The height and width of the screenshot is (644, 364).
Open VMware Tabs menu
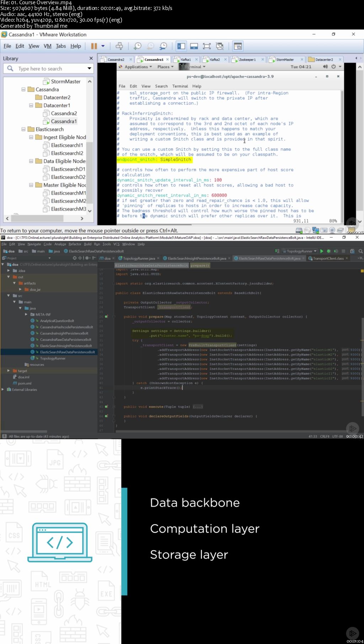coord(61,46)
